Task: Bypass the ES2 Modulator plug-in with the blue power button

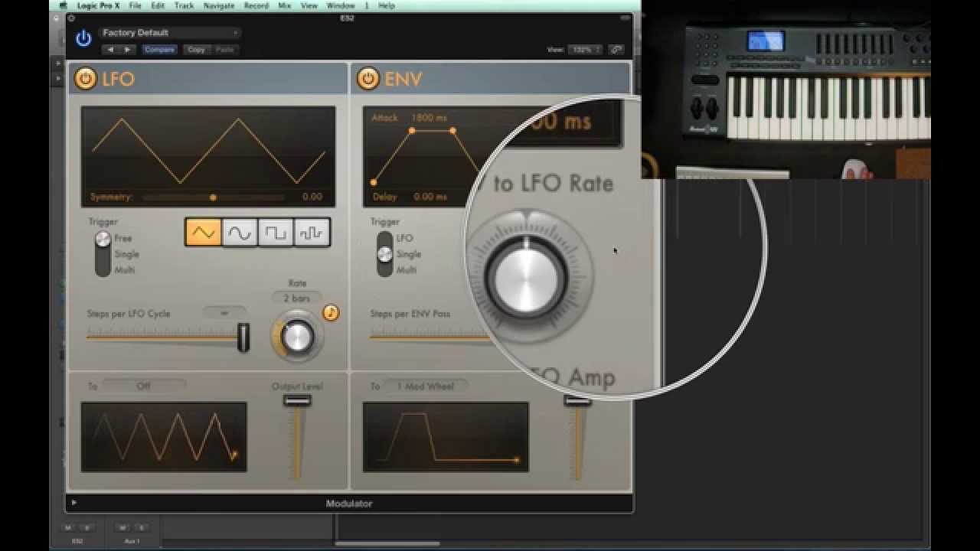Action: click(x=83, y=39)
